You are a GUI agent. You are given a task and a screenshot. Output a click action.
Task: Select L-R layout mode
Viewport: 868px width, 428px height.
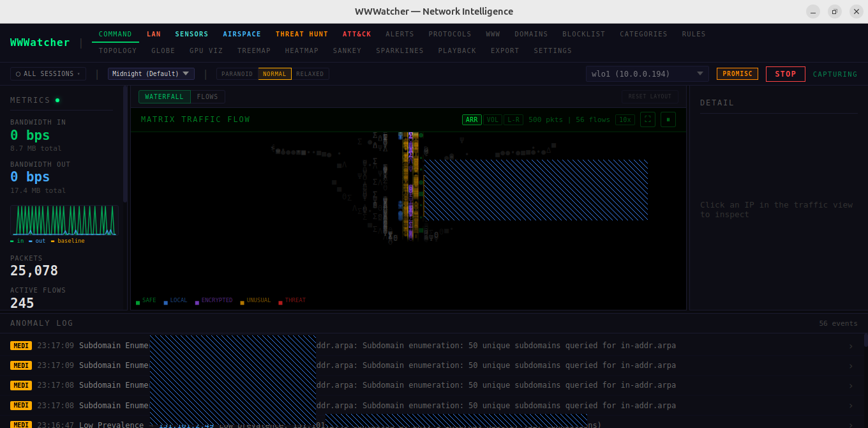click(514, 119)
